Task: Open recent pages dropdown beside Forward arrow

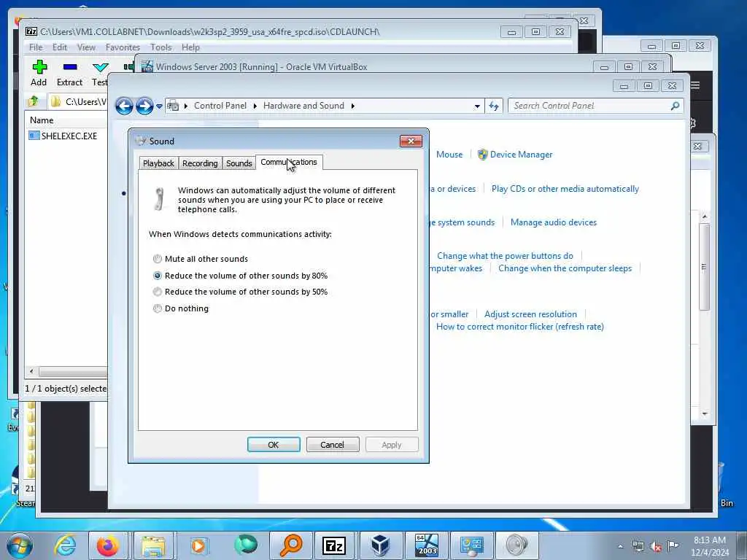Action: [159, 106]
